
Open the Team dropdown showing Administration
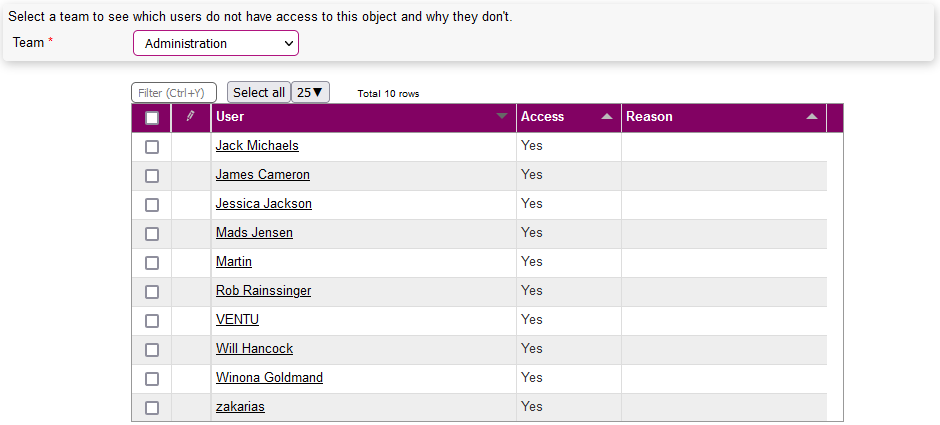[216, 43]
